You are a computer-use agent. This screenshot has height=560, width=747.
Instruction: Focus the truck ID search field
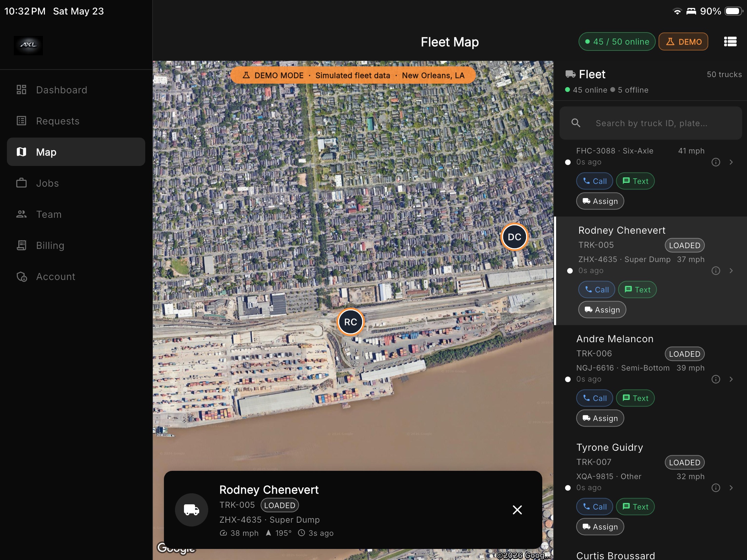(651, 123)
